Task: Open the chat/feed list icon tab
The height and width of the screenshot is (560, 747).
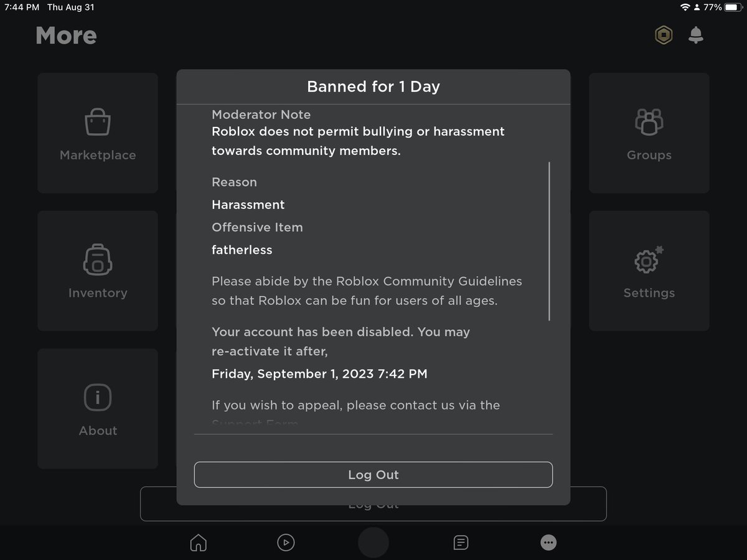Action: [461, 543]
